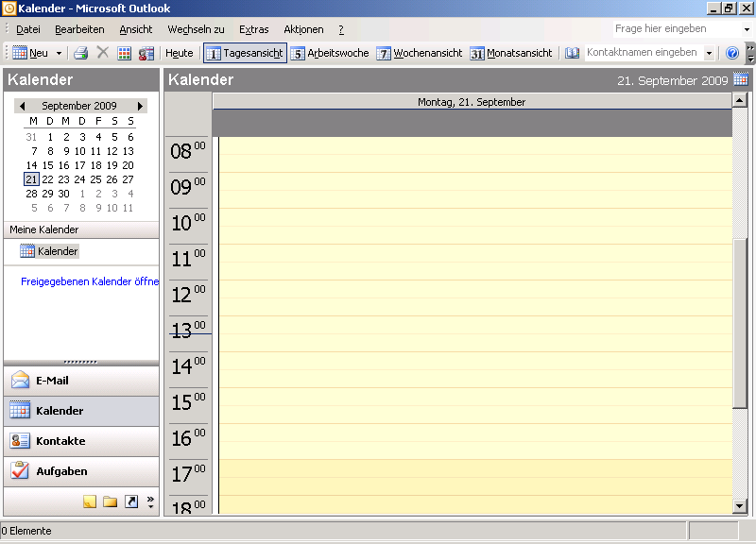756x544 pixels.
Task: Switch to Arbeitswoche view
Action: click(330, 54)
